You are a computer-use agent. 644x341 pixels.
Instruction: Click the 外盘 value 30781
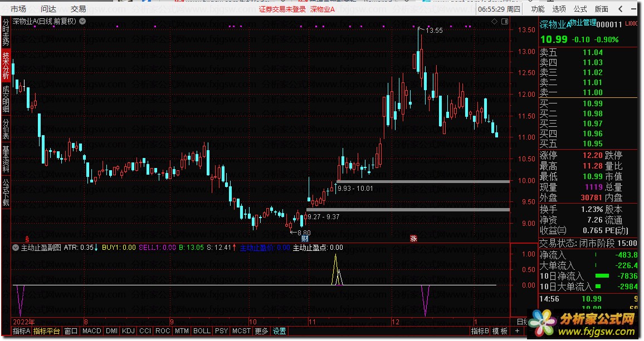(592, 198)
